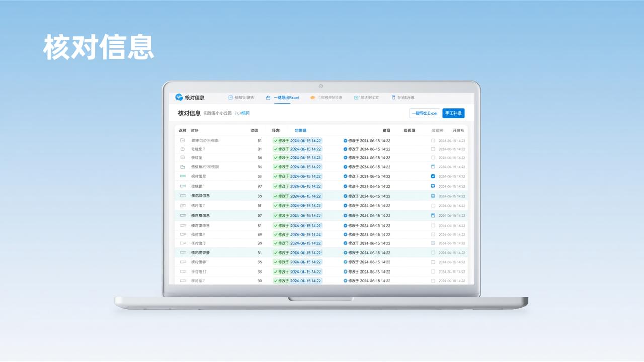Tick the checkbox in row 34

433,158
